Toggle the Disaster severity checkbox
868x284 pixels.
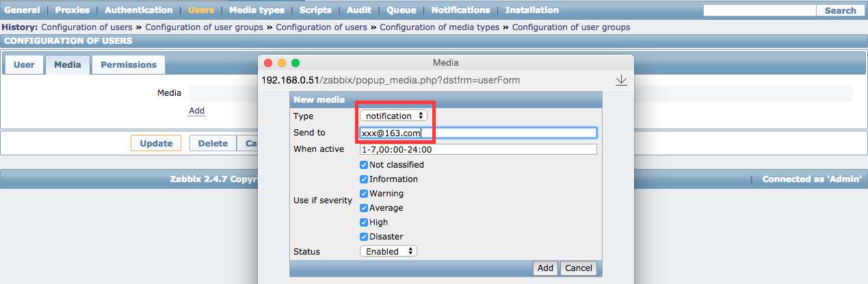[364, 237]
